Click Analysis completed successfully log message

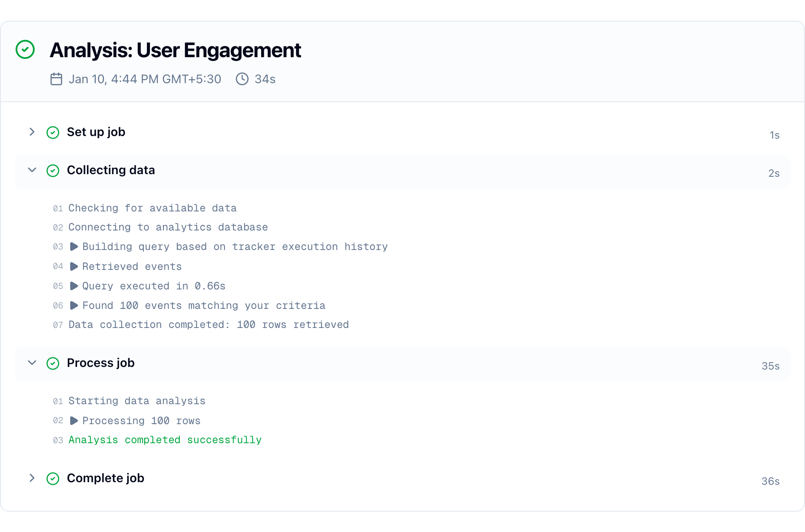(x=165, y=440)
